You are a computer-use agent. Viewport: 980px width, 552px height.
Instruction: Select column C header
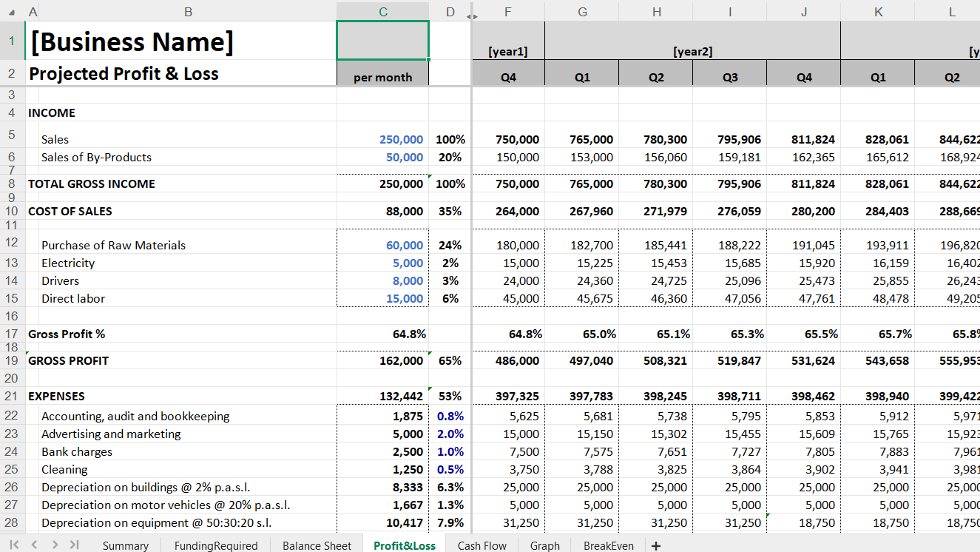pos(382,11)
